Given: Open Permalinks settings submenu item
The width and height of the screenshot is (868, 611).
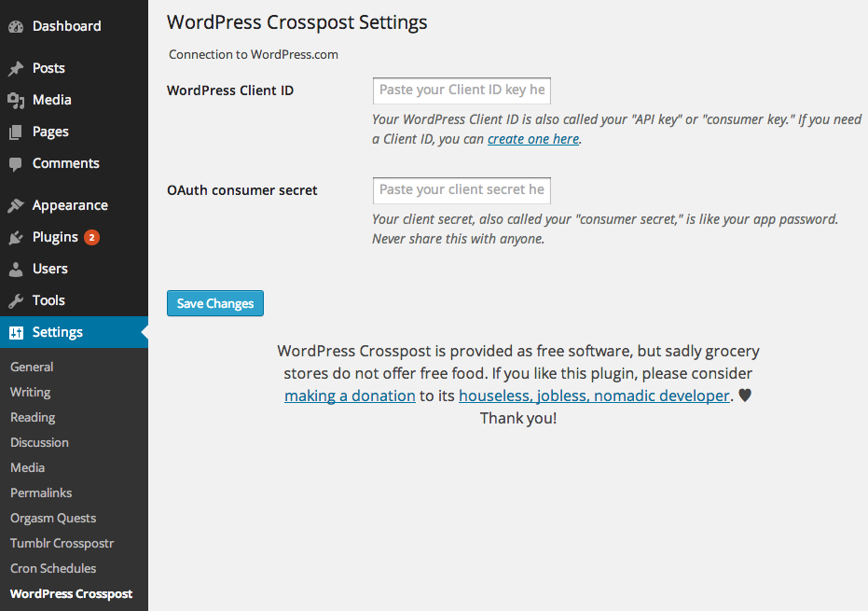Looking at the screenshot, I should 41,493.
